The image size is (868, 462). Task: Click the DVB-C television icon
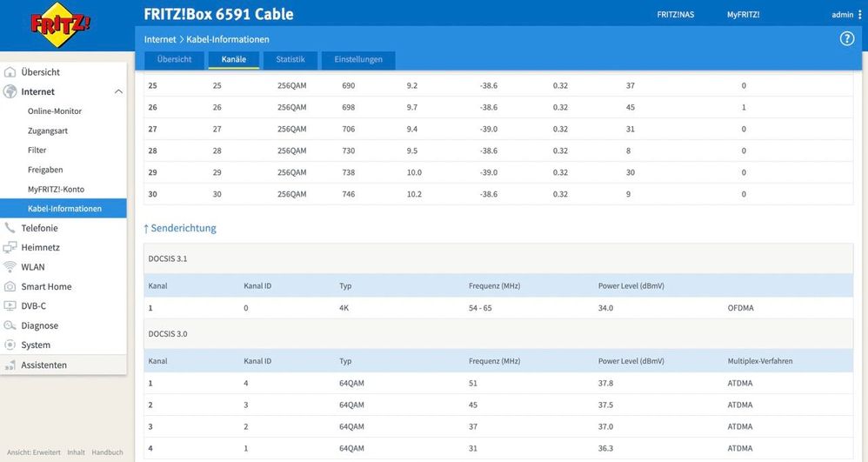pos(10,305)
